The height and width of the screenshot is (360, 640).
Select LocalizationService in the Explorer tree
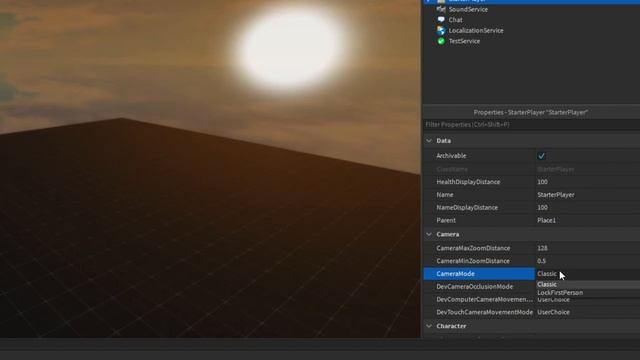point(476,31)
